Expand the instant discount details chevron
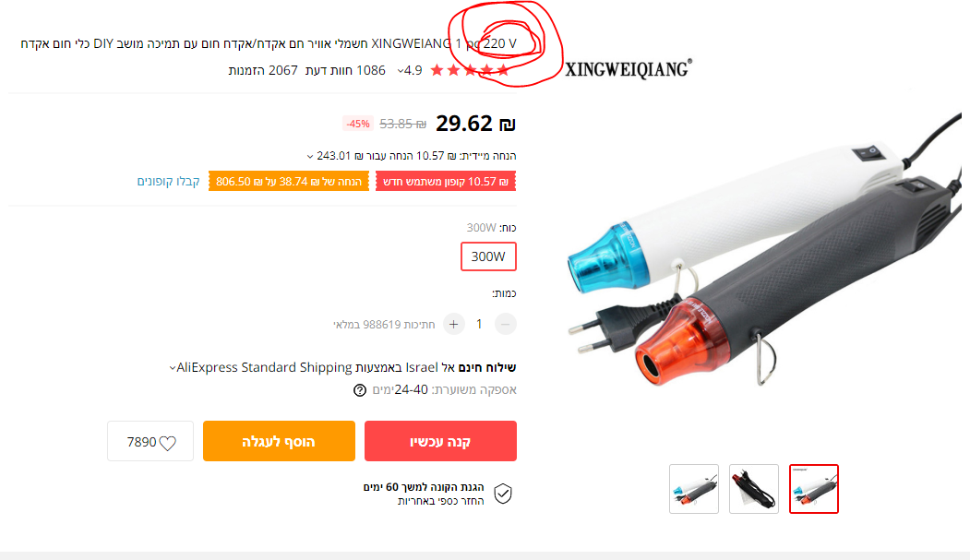Viewport: 970px width, 560px height. click(310, 156)
